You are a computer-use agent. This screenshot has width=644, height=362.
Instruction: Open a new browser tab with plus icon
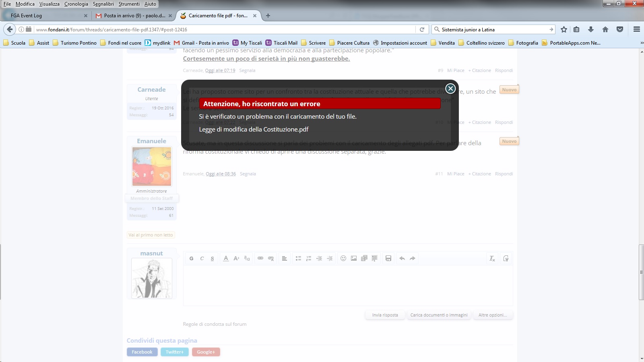268,16
